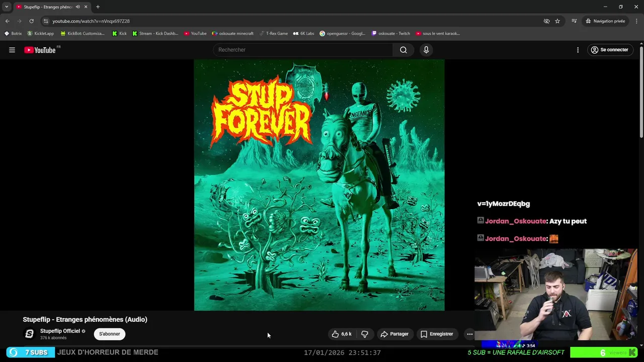Screen dimensions: 644x362
Task: Dislike the video with thumbs down
Action: click(365, 334)
